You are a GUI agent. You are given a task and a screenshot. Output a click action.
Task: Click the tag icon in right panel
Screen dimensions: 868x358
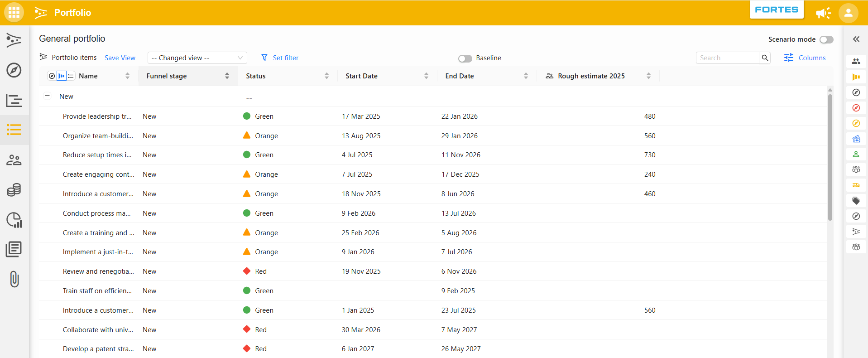click(856, 201)
